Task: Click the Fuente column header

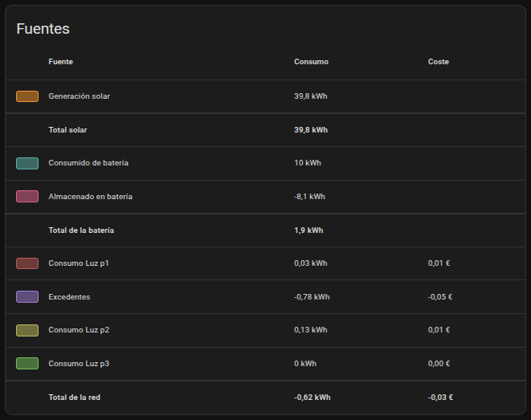Action: (60, 62)
